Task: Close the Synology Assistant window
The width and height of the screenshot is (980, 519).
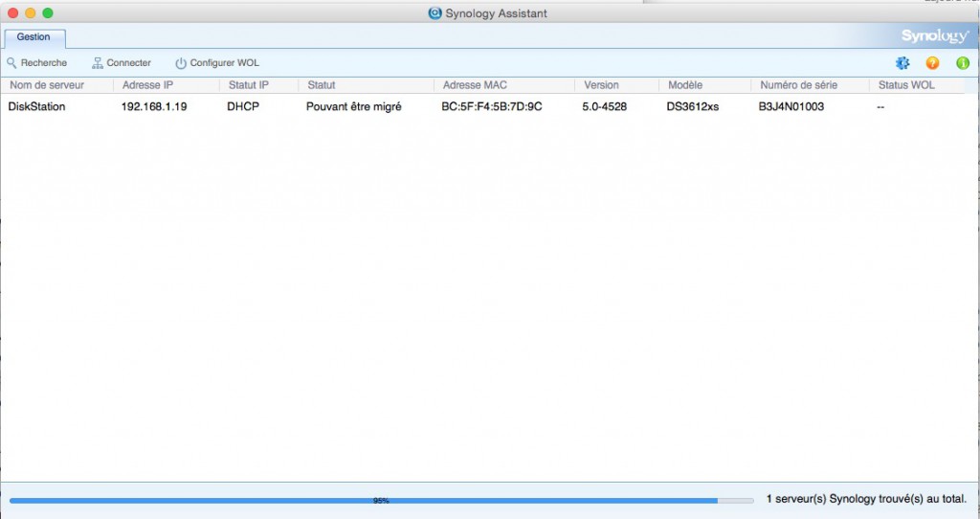Action: (13, 13)
